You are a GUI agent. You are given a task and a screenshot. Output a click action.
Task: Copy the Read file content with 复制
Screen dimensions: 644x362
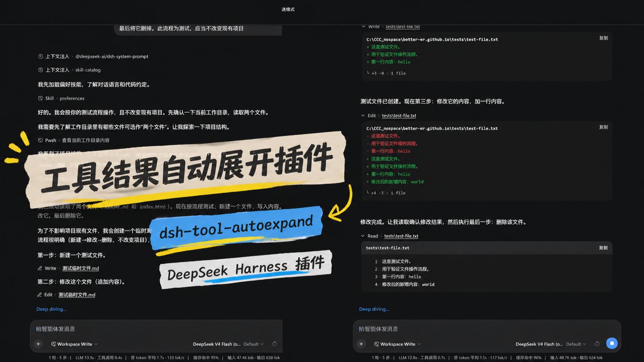pos(603,248)
